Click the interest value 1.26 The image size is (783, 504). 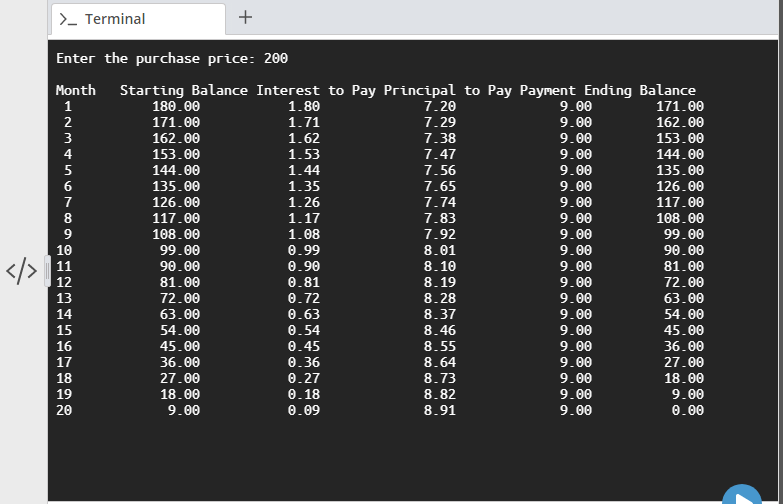[304, 202]
